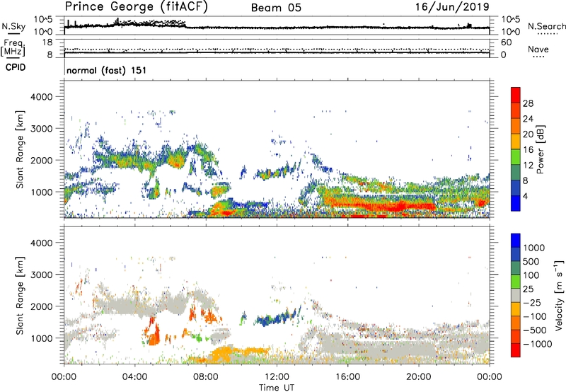Screen dimensions: 566x392
Task: Pick the light green 12-16 dB Power segment
Action: click(516, 157)
